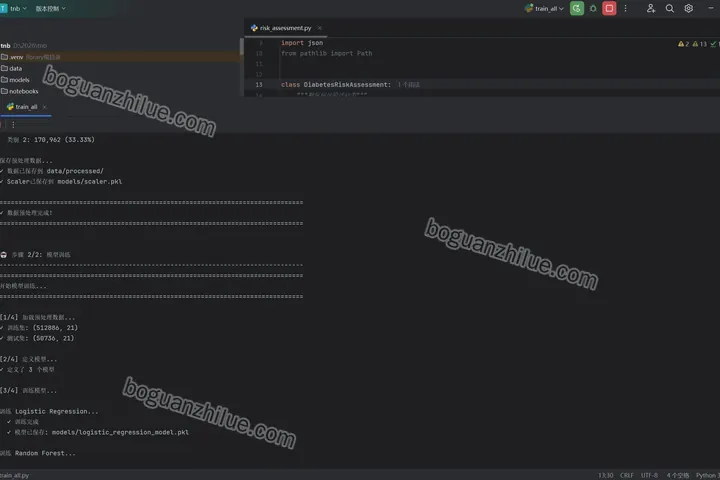The width and height of the screenshot is (720, 480).
Task: Click the tnb project badge icon
Action: 3,8
